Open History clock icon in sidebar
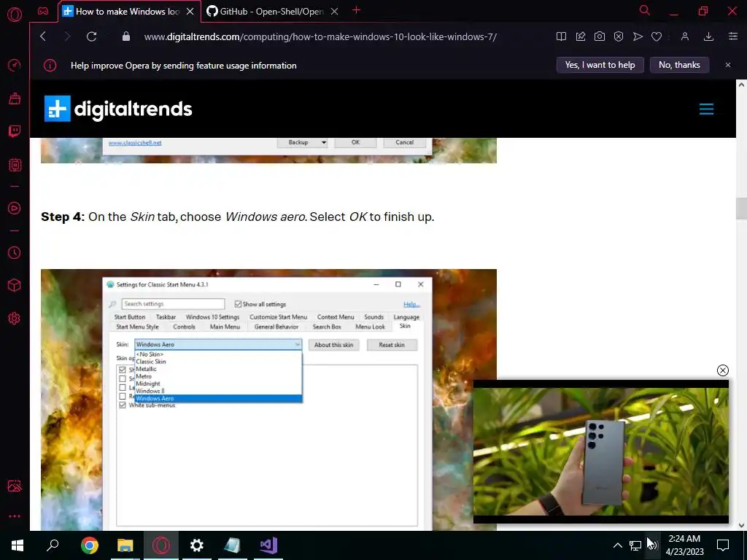This screenshot has width=747, height=560. (x=15, y=252)
